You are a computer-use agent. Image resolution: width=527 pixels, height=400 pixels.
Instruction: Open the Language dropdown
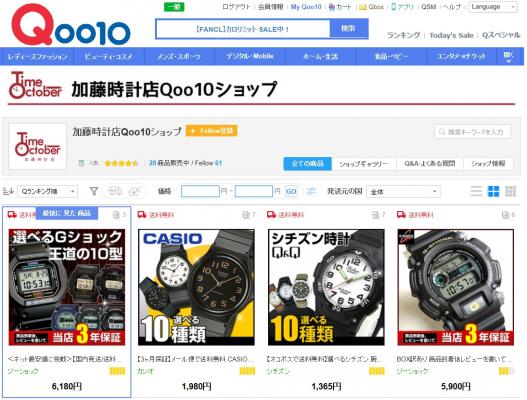[493, 7]
